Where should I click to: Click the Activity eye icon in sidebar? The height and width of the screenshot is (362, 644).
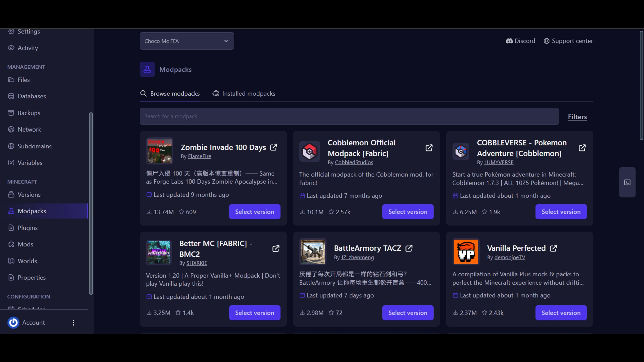pyautogui.click(x=11, y=48)
